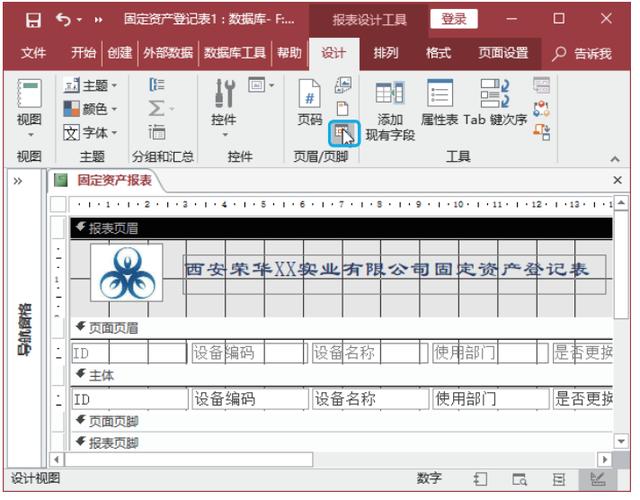The width and height of the screenshot is (640, 500).
Task: Click the 告诉我 search box
Action: click(x=582, y=53)
